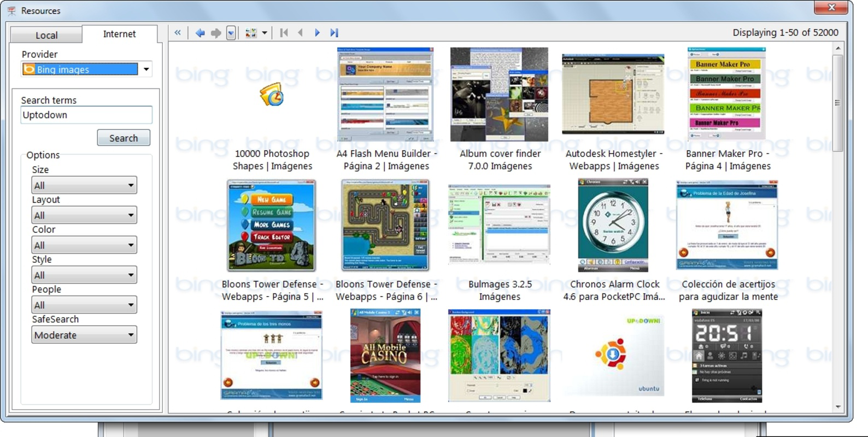This screenshot has width=868, height=437.
Task: Open the People dropdown
Action: tap(84, 305)
